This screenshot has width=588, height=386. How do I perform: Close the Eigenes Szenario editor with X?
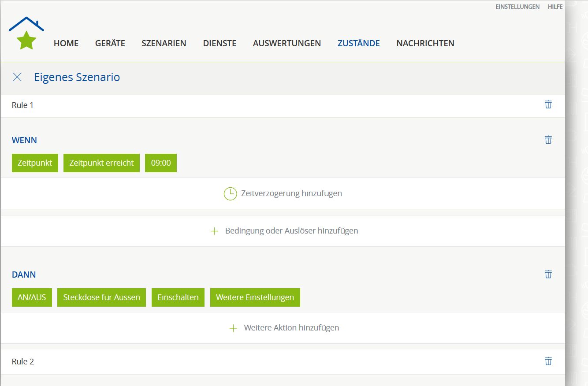(17, 77)
